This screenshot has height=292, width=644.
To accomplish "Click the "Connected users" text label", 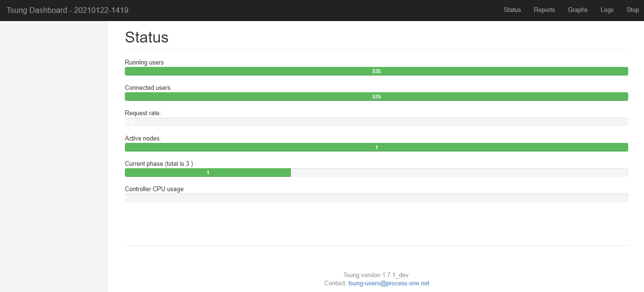I will [x=147, y=87].
